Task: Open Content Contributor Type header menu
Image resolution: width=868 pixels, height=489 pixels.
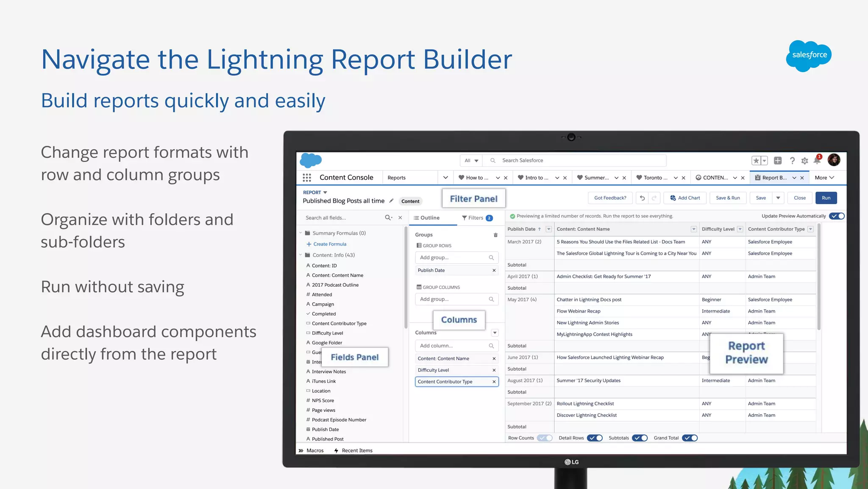Action: tap(810, 229)
